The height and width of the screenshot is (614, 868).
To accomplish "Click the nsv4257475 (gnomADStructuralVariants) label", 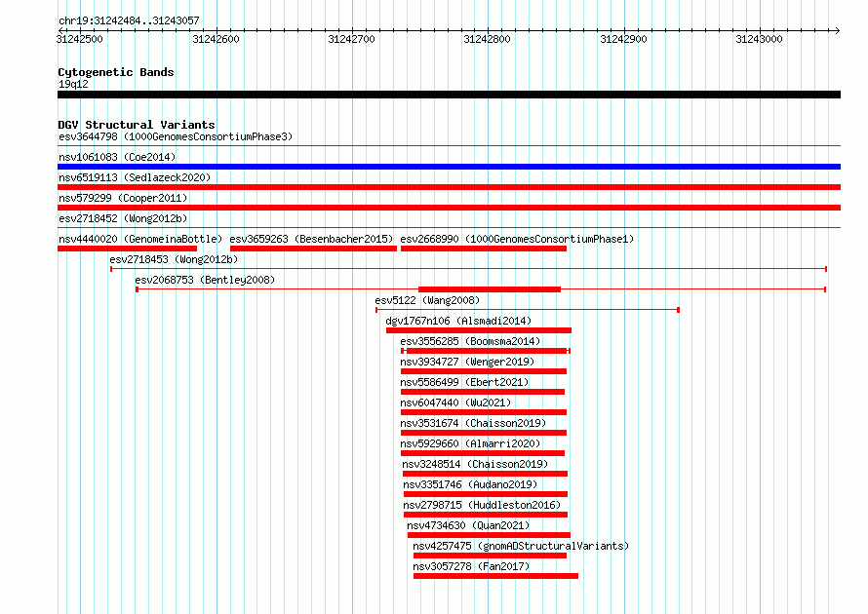I will click(521, 546).
